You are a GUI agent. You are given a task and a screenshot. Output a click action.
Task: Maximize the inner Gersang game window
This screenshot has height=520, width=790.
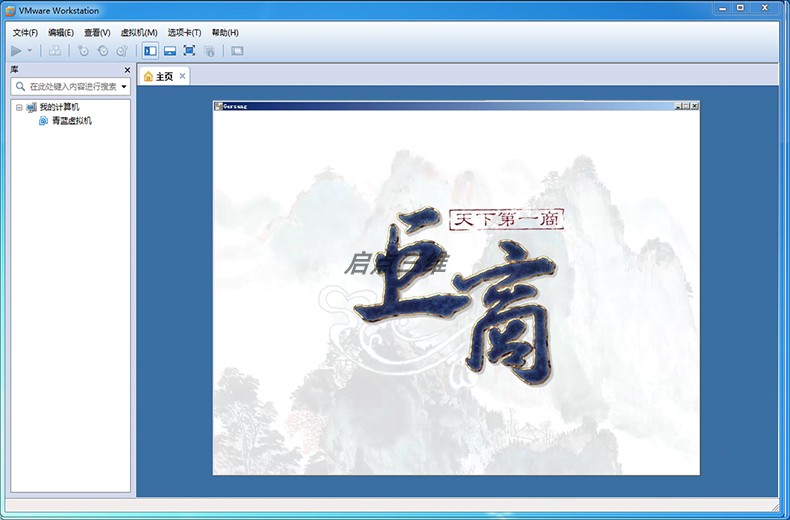(x=686, y=106)
